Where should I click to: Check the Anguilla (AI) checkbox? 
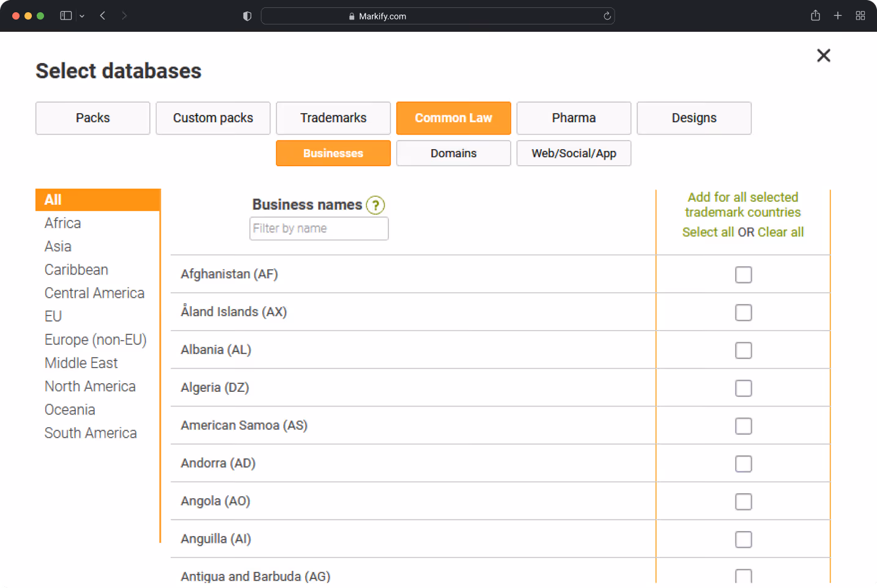click(744, 540)
